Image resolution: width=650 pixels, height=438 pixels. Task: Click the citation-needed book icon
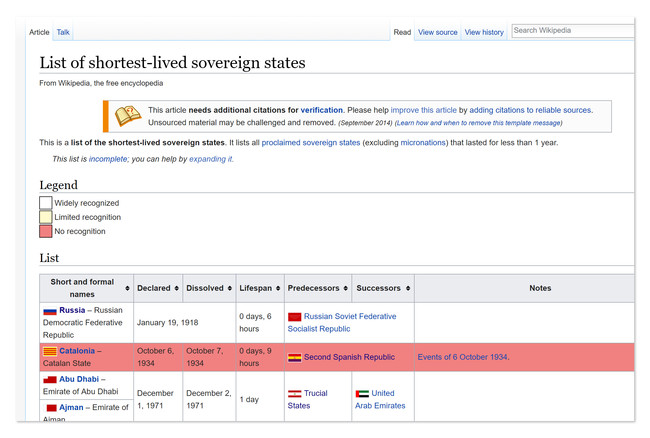(128, 116)
